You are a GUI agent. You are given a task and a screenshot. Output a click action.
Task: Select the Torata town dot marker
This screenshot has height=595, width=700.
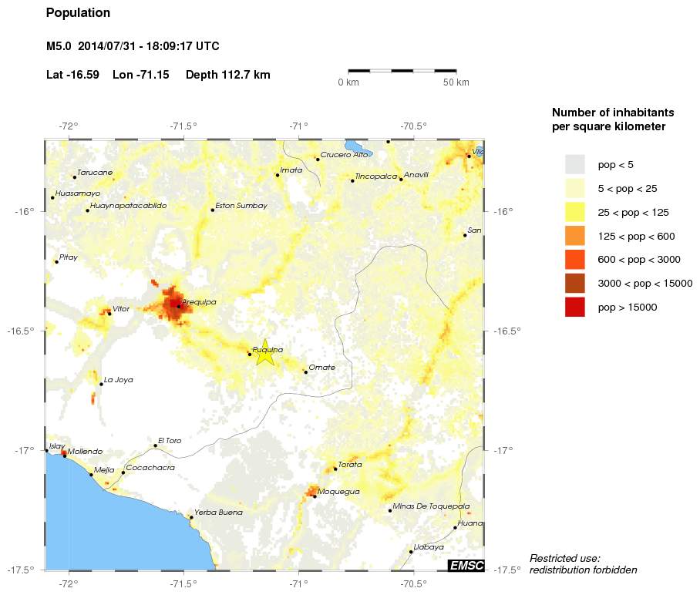[x=335, y=469]
